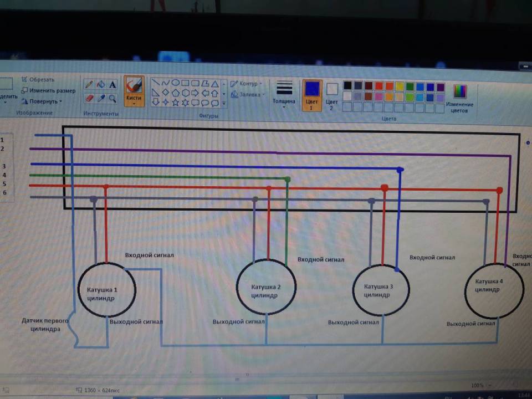
Task: Pick the yellow swatch in the palette
Action: [x=400, y=86]
